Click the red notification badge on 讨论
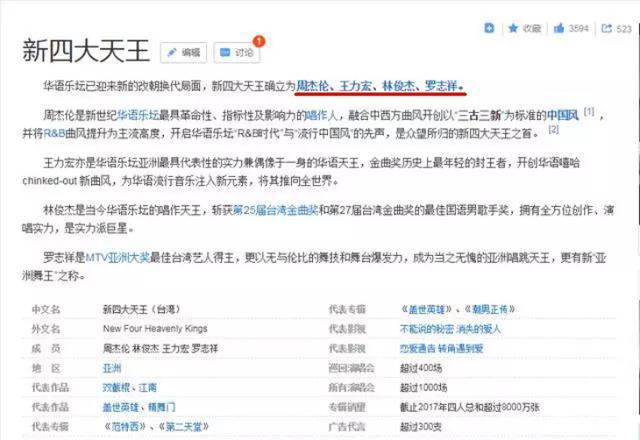640x440 pixels. pos(259,41)
